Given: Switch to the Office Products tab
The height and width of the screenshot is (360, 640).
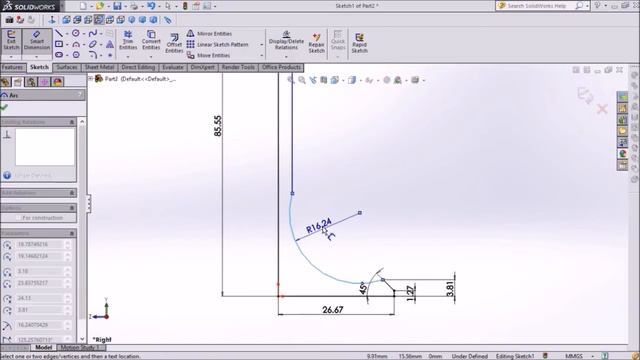Looking at the screenshot, I should [x=281, y=67].
